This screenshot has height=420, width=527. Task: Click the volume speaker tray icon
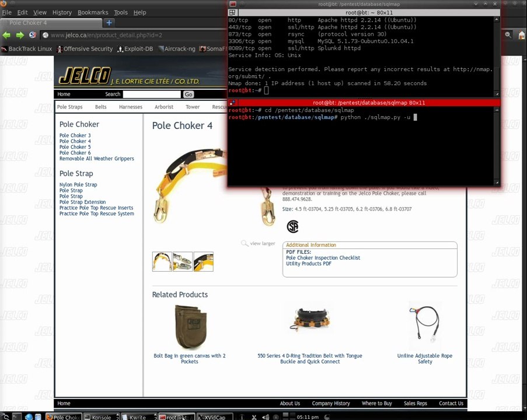266,417
